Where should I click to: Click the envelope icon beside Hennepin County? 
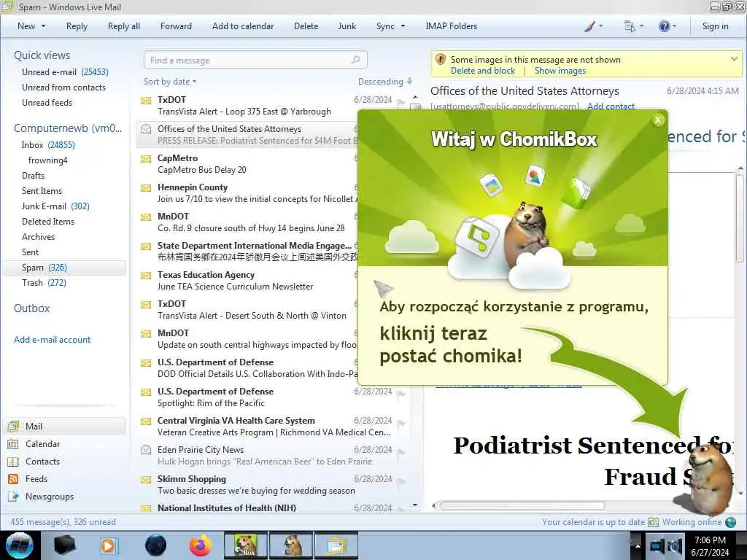[146, 188]
